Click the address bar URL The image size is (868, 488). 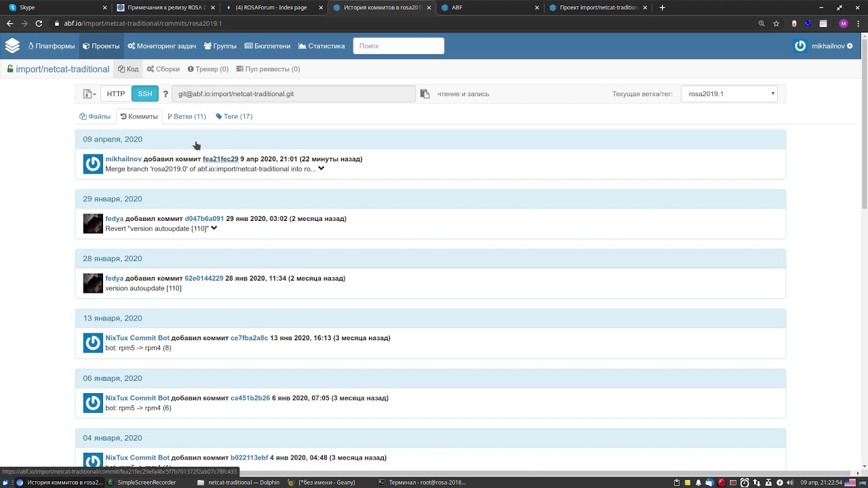(x=143, y=23)
